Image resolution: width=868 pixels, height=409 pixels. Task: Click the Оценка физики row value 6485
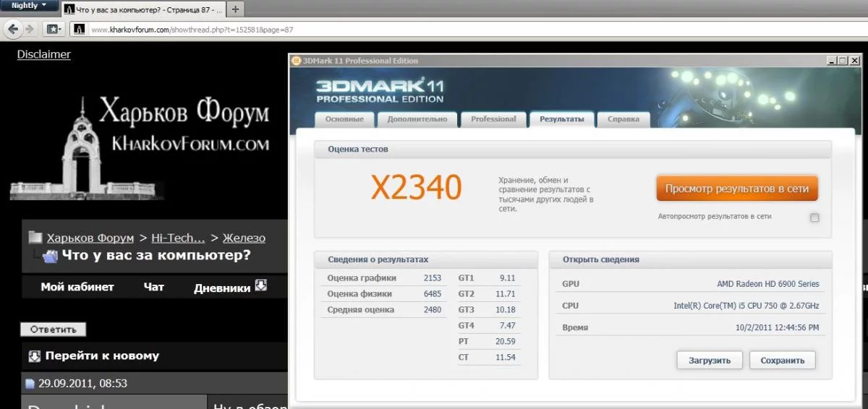(433, 294)
